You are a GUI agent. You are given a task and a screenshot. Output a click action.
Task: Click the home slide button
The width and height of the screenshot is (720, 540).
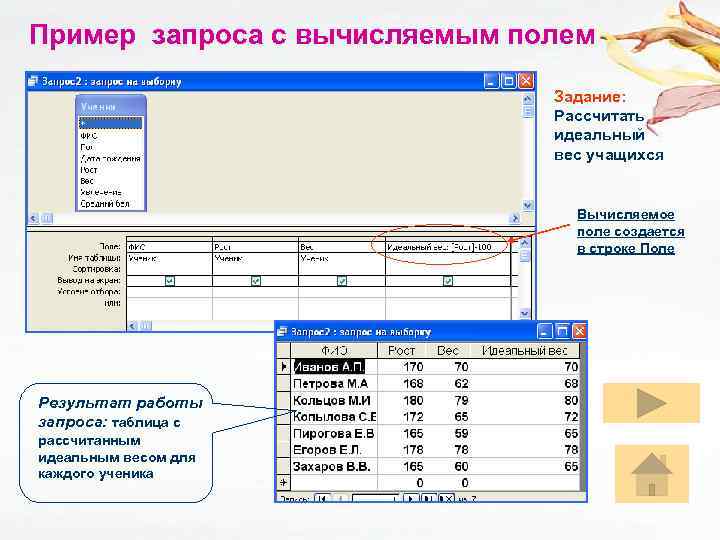[x=652, y=474]
